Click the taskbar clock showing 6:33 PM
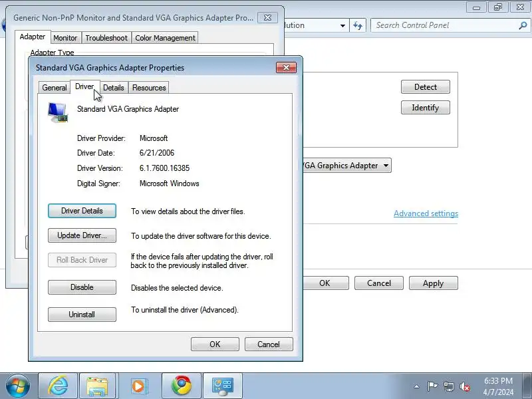This screenshot has width=532, height=399. pos(498,386)
